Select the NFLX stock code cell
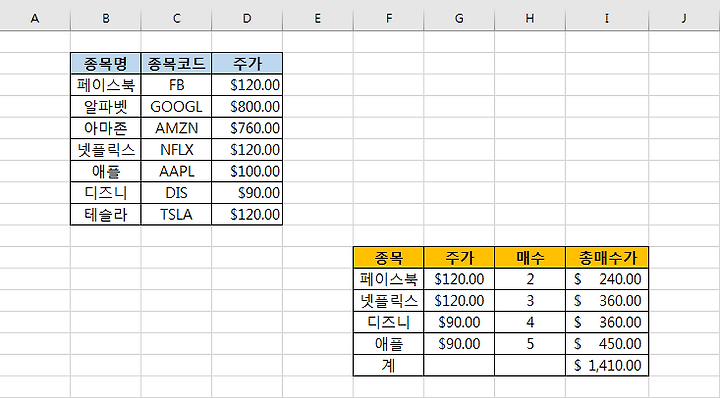 pos(176,150)
